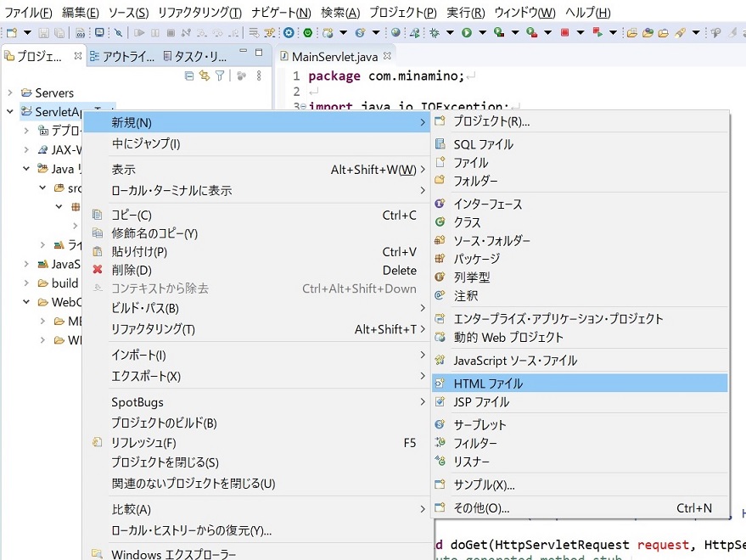Image resolution: width=746 pixels, height=560 pixels.
Task: Open the ヘルプ(H) menu
Action: point(588,13)
